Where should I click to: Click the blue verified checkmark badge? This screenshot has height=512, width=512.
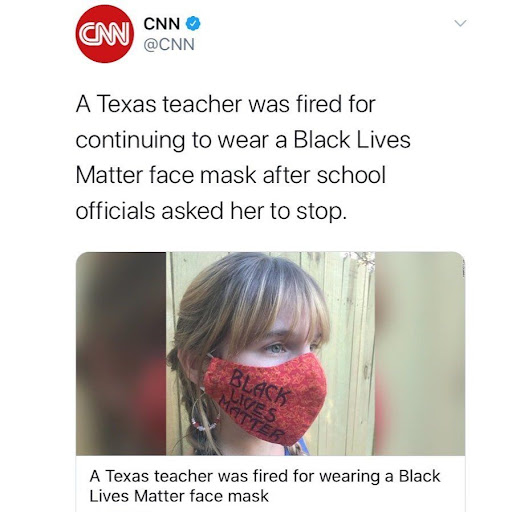193,24
